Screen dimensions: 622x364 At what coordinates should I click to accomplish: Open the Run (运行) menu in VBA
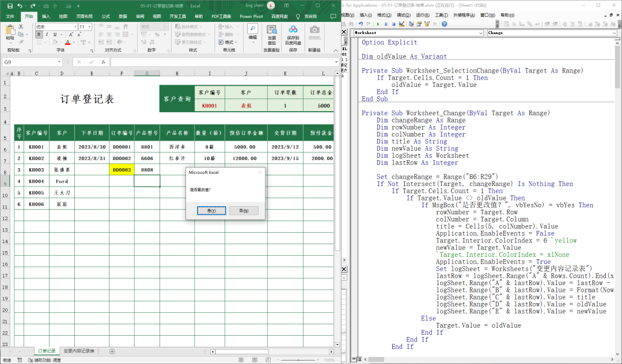[x=423, y=15]
